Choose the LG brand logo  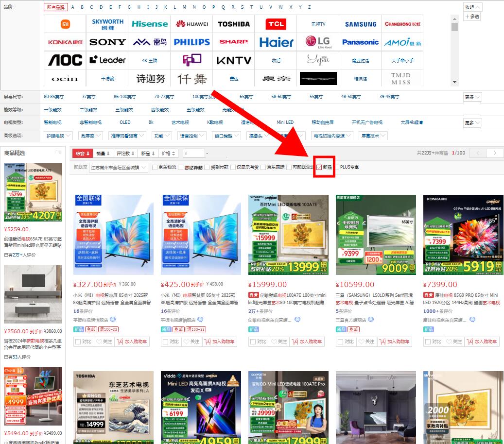pyautogui.click(x=318, y=42)
